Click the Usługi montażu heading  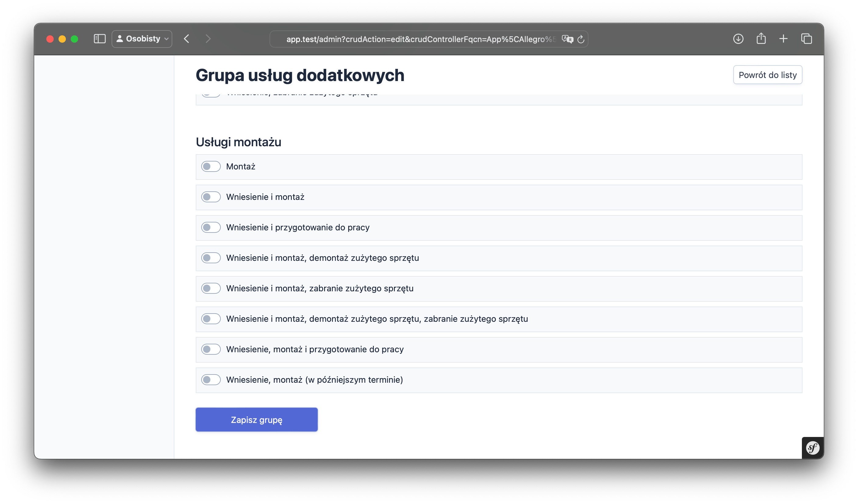[x=238, y=142]
